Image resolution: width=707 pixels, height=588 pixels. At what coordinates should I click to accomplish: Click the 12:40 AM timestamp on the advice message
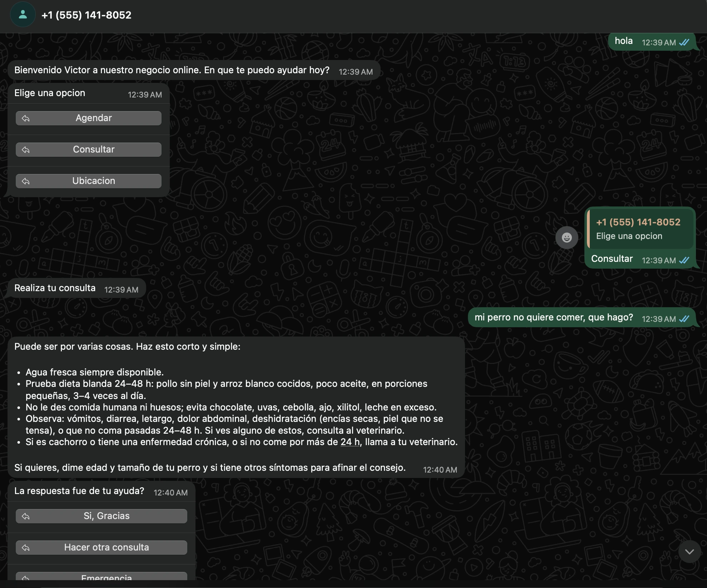440,470
